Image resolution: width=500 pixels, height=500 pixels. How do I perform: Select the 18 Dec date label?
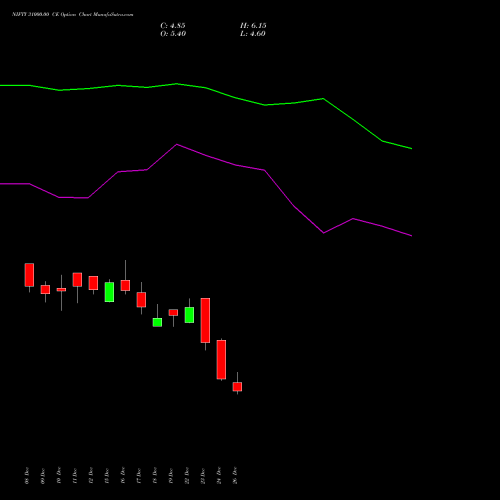(x=155, y=476)
